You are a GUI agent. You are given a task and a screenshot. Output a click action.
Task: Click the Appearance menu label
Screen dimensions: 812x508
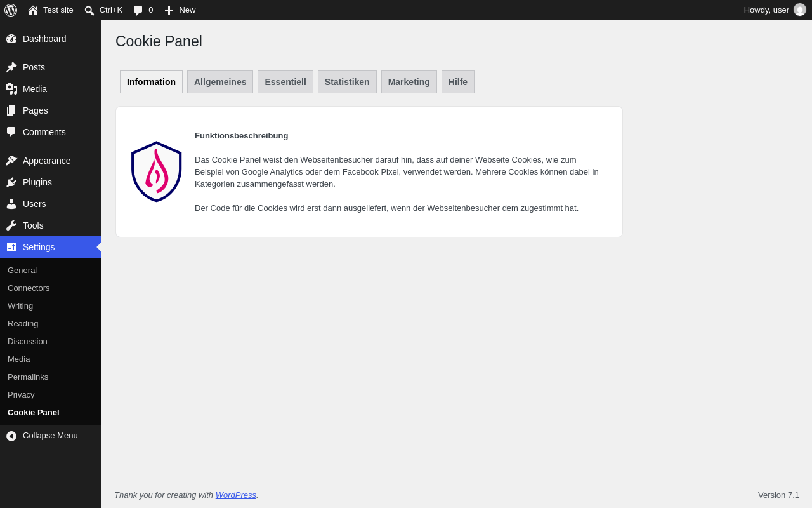pos(47,161)
